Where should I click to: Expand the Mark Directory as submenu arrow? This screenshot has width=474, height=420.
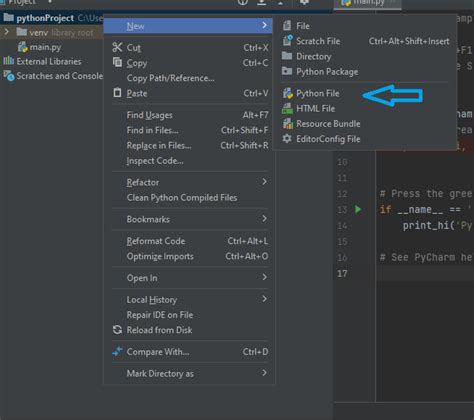coord(265,373)
